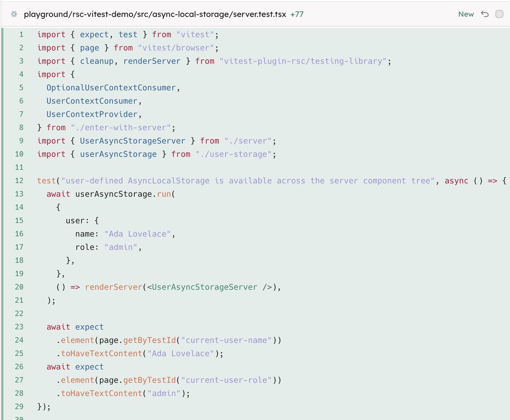Click cleanup in line 3 import
Viewport: 510px width, 420px height.
pos(97,61)
